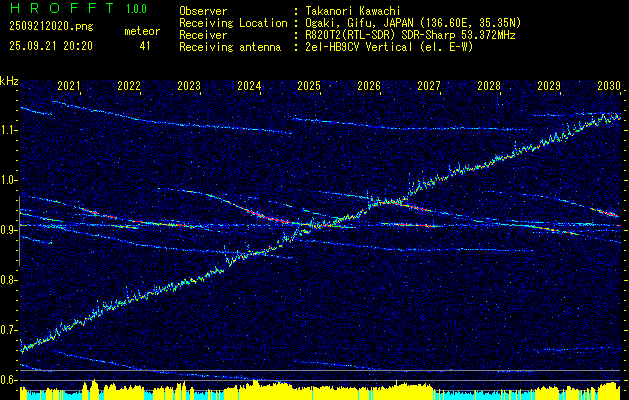Click the version number 1.0.0

click(136, 9)
